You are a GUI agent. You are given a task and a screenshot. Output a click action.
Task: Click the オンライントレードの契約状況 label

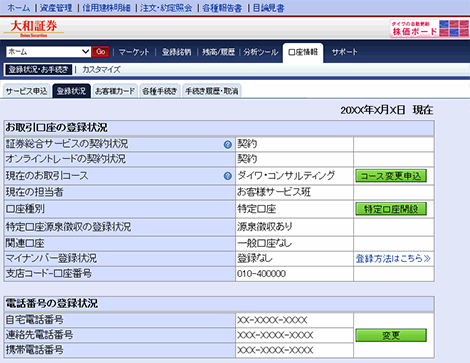[x=66, y=159]
